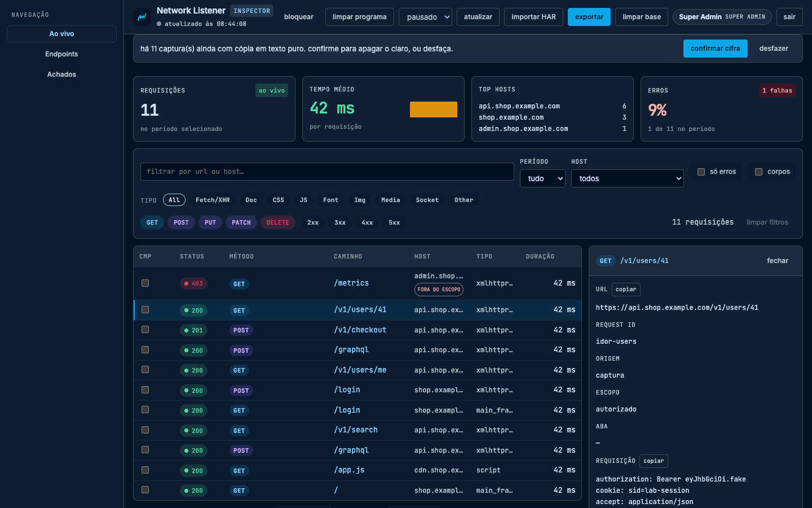Viewport: 812px width, 508px height.
Task: Open the 'pausado' state dropdown
Action: [x=425, y=17]
